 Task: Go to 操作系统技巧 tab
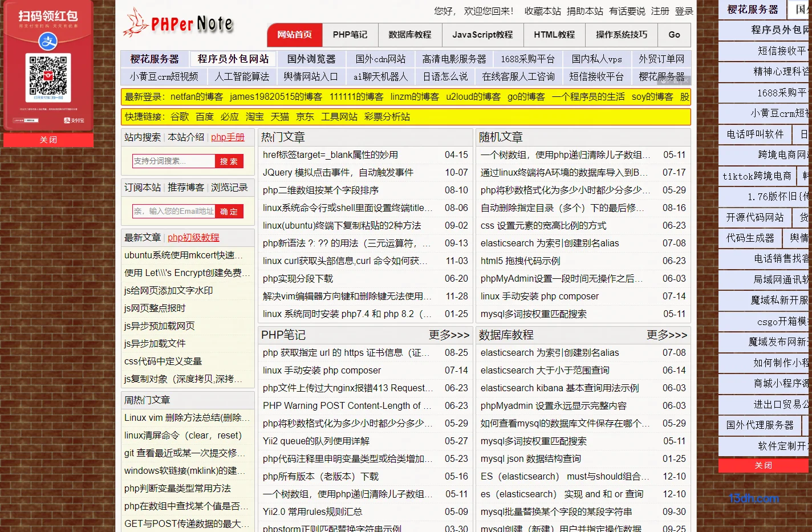(x=622, y=35)
